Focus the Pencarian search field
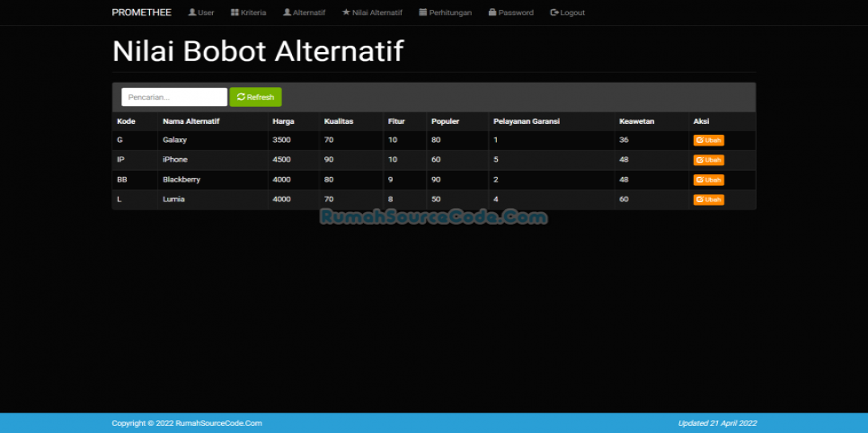This screenshot has width=868, height=433. [x=174, y=97]
